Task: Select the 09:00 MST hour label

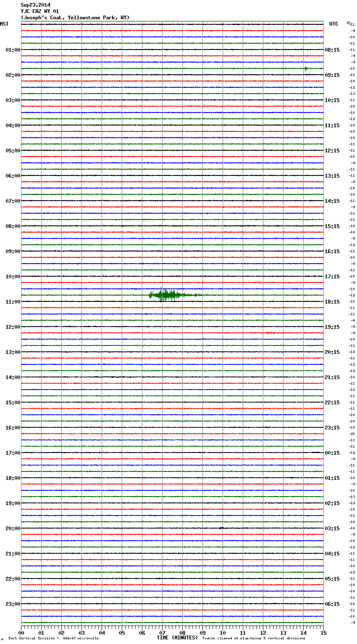Action: tap(13, 251)
